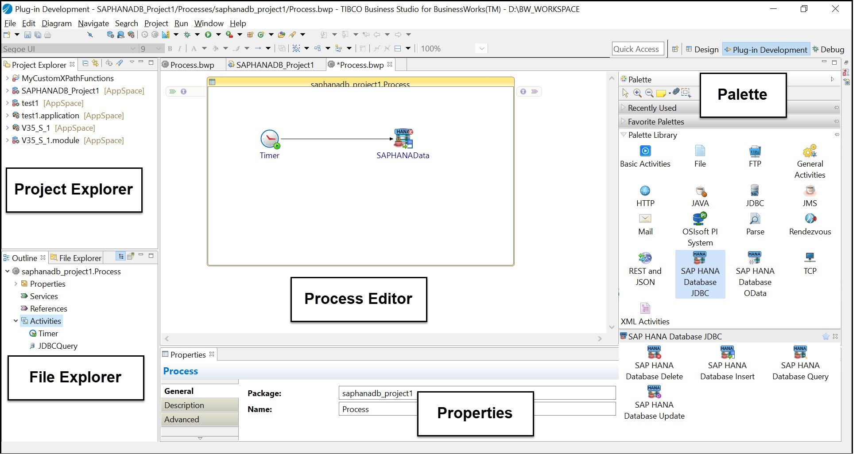
Task: Click the Timer activity in the process
Action: click(270, 145)
